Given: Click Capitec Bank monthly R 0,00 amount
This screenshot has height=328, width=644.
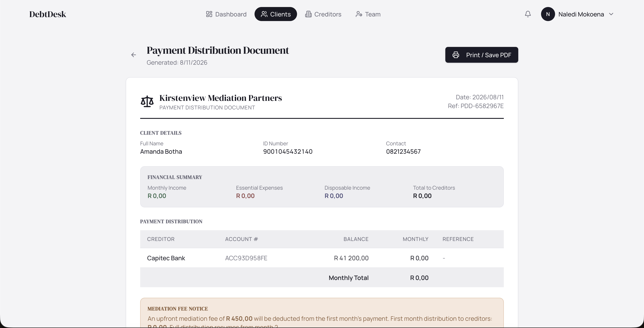Looking at the screenshot, I should point(419,258).
